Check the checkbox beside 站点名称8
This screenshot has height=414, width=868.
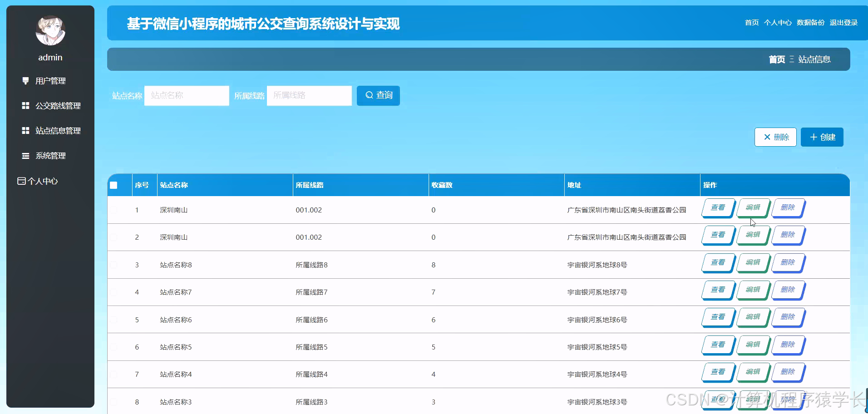(x=113, y=265)
